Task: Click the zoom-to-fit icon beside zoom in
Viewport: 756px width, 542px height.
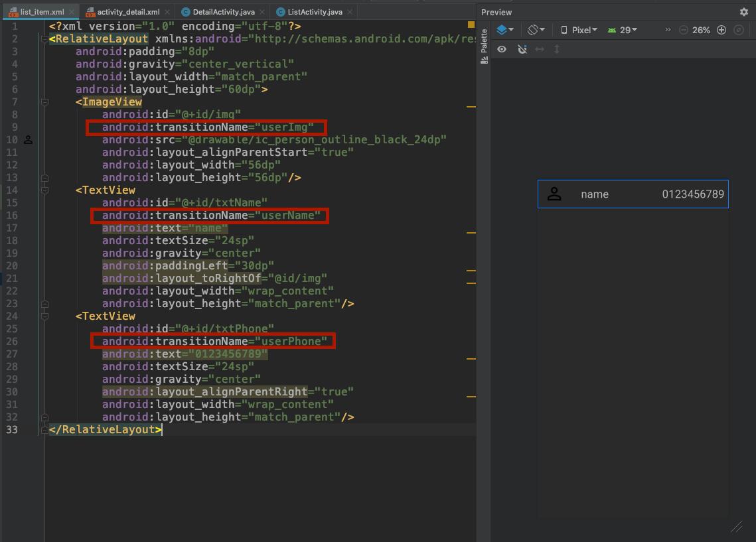Action: (739, 30)
